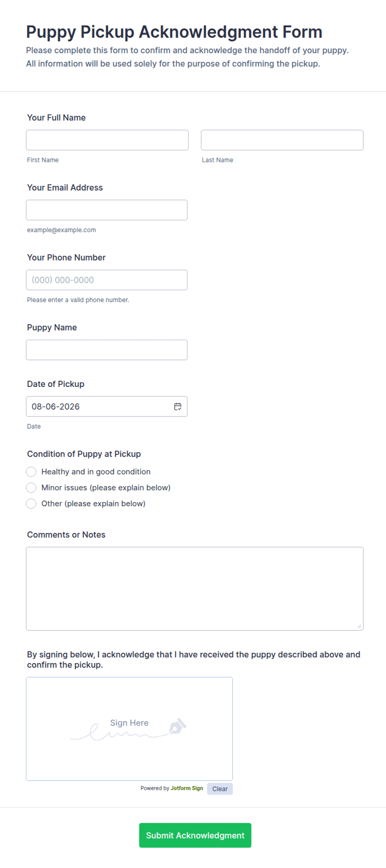386x868 pixels.
Task: Click the Sign Here signature pad
Action: (129, 729)
